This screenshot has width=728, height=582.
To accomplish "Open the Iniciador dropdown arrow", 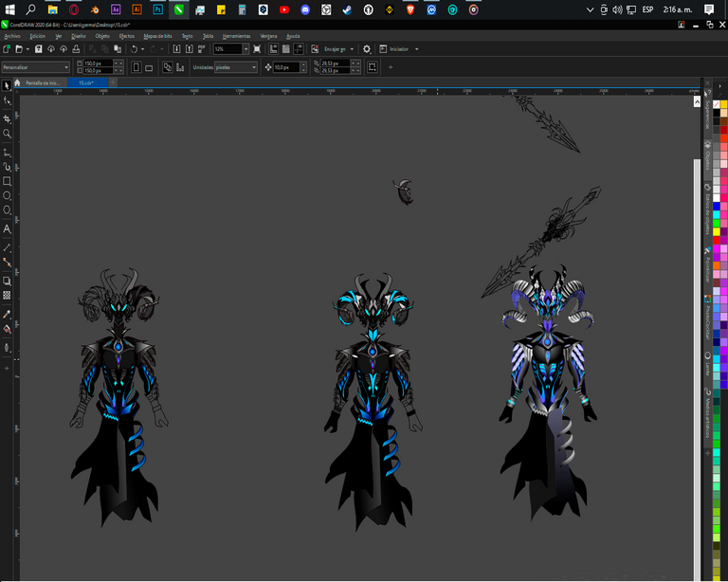I will 416,48.
